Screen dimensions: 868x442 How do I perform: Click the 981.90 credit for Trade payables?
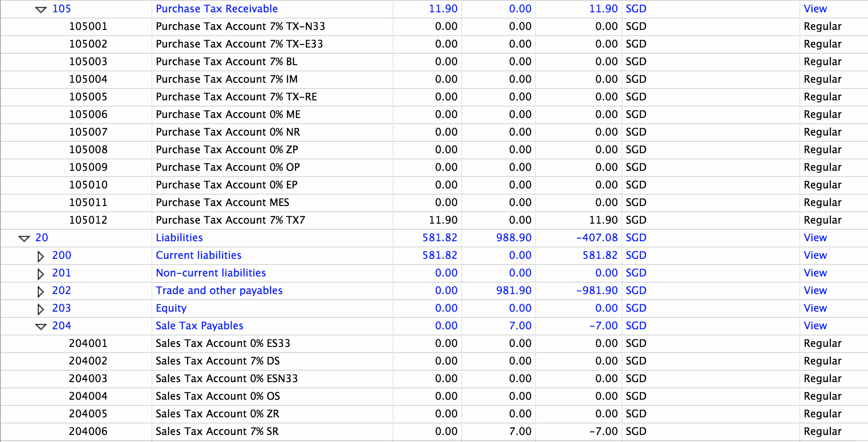point(514,291)
